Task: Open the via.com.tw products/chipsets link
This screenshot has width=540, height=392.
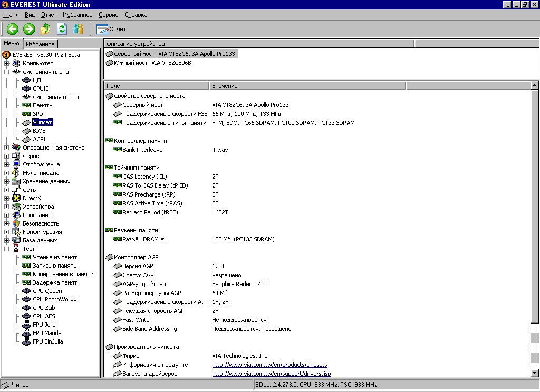Action: click(x=269, y=365)
